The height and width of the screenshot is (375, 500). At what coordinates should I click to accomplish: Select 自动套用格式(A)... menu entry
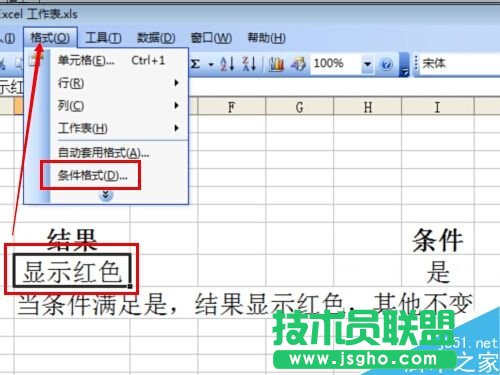point(119,153)
